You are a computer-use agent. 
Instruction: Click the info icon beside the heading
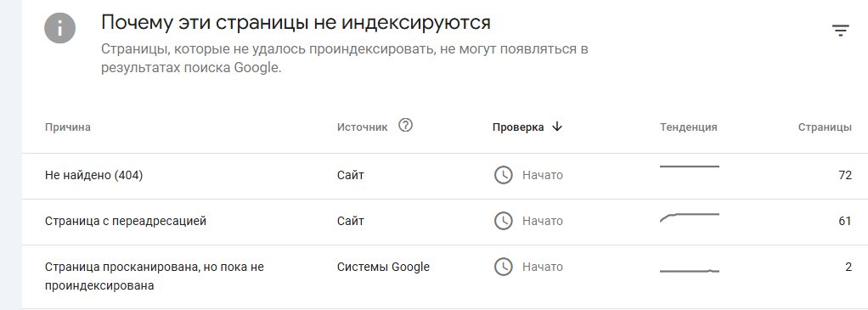[59, 28]
